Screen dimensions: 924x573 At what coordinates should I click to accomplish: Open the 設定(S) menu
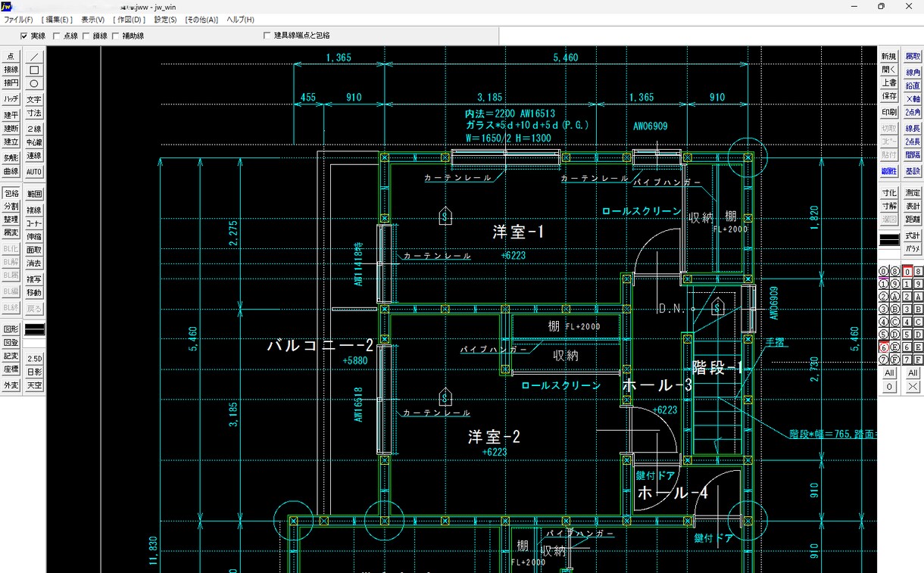pos(165,19)
